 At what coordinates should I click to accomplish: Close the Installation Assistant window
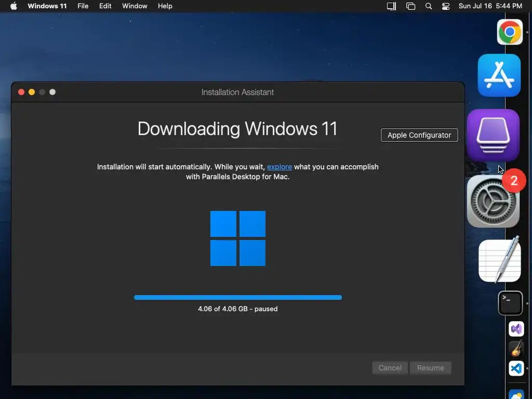point(21,92)
